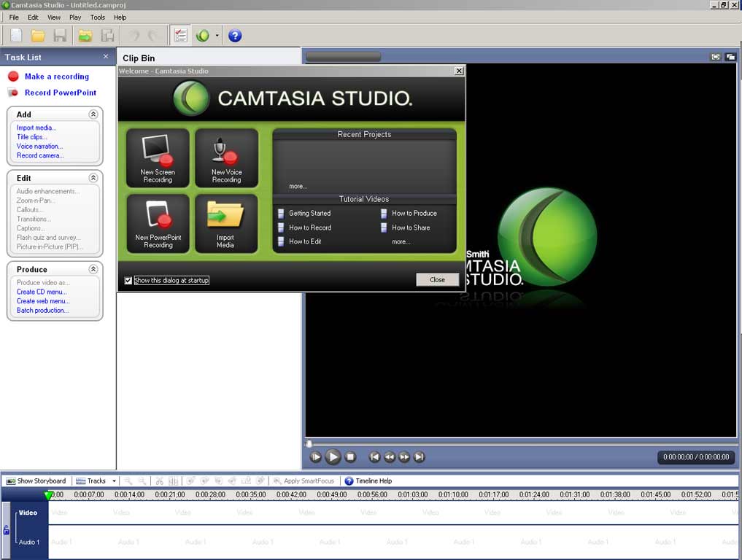Open the blue Help question mark icon

point(235,36)
